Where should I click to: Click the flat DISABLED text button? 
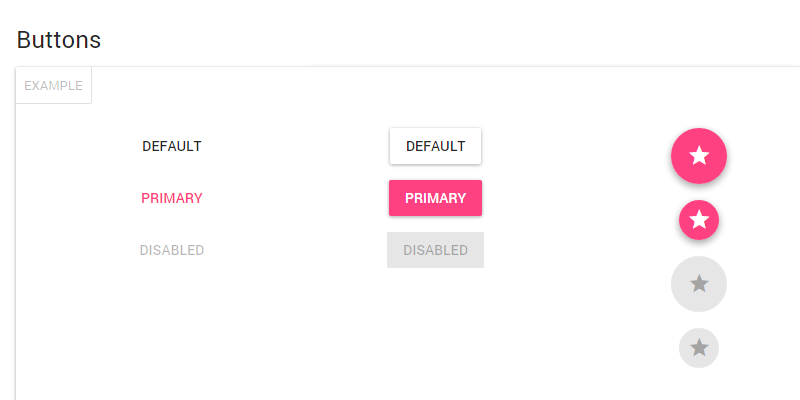click(172, 250)
